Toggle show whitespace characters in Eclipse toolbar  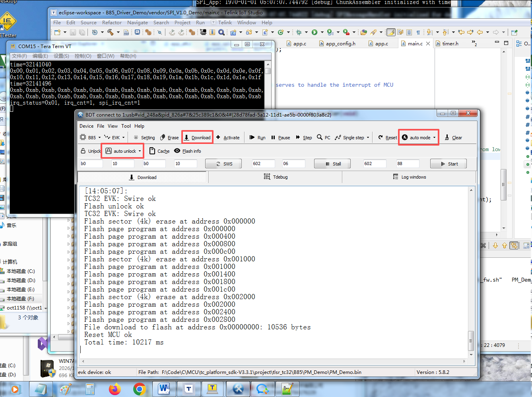pos(418,32)
